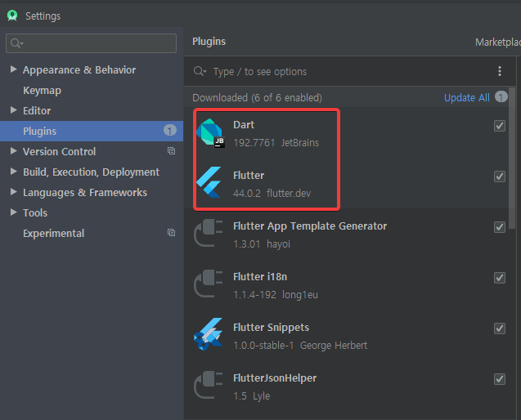Click the update count badge next to Update All
The width and height of the screenshot is (521, 420).
501,97
